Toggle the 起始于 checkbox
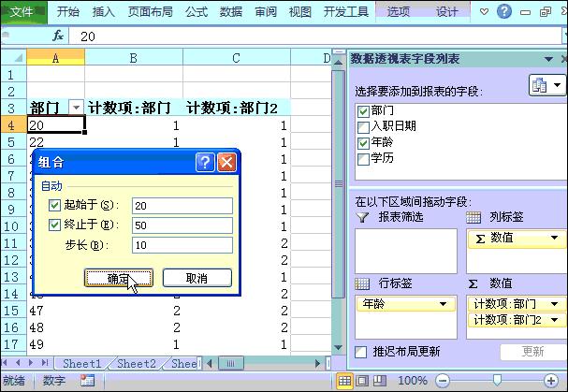This screenshot has width=568, height=392. click(x=54, y=206)
